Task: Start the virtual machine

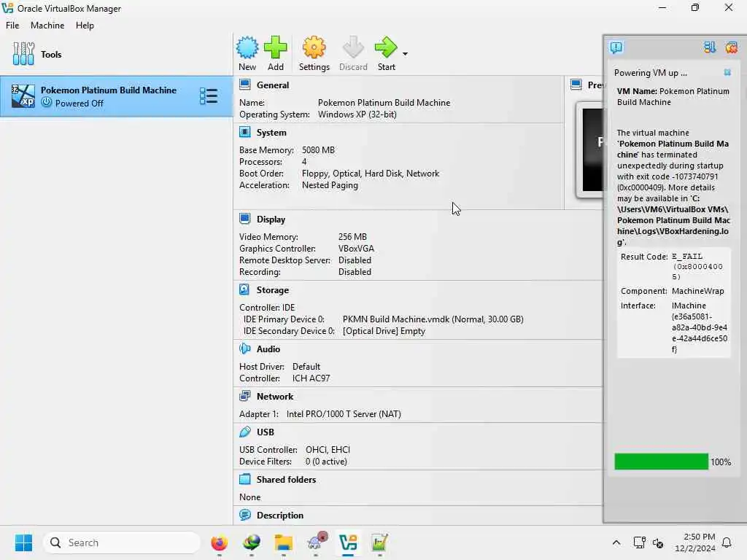Action: pos(387,54)
